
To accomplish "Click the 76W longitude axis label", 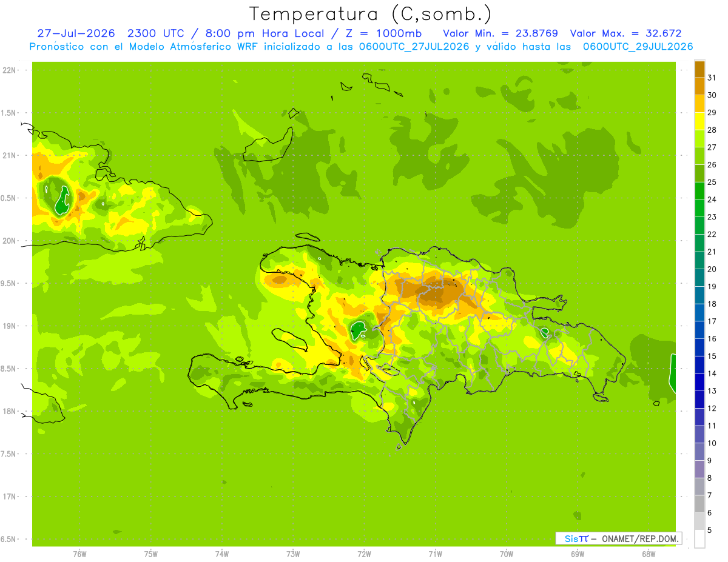I will [79, 554].
